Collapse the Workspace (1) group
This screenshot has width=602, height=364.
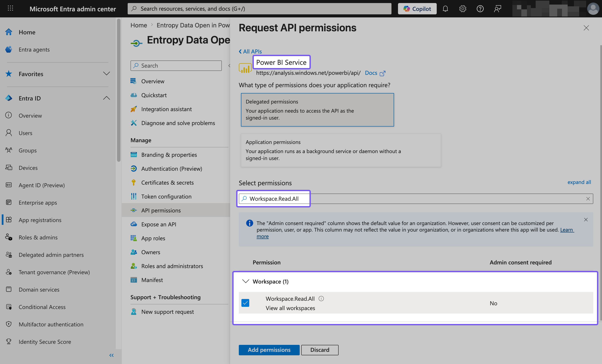tap(245, 281)
